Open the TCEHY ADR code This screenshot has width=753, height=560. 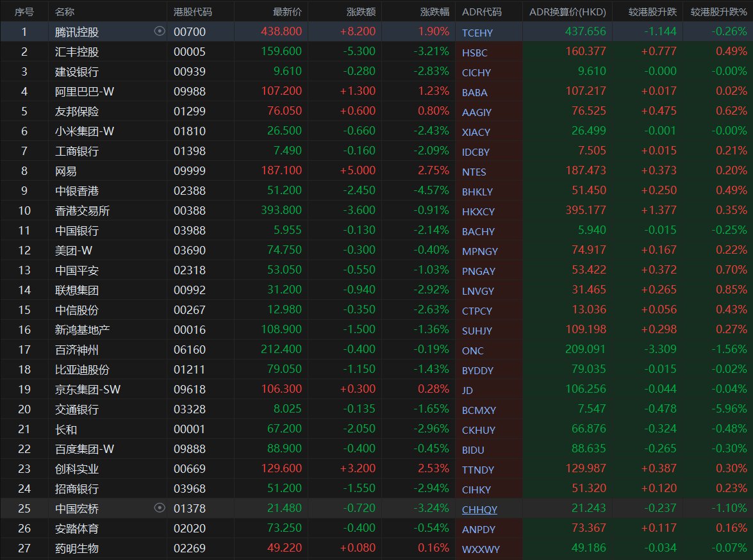coord(477,33)
